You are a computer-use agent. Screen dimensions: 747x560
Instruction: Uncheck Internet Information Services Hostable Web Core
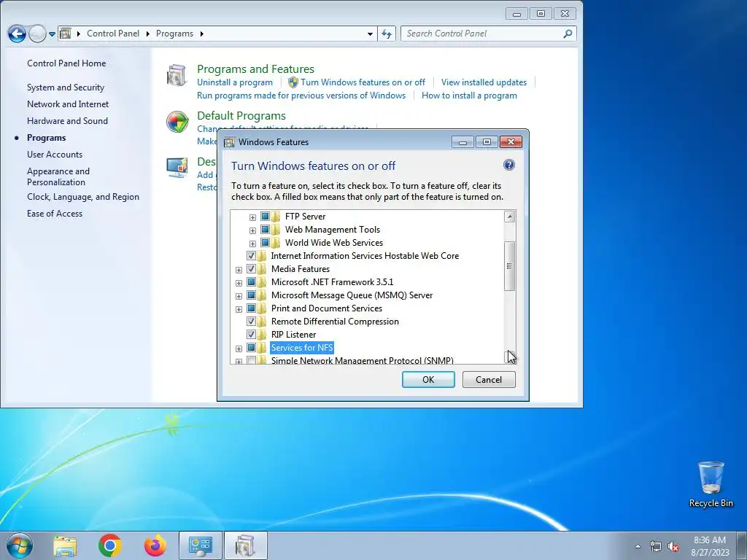coord(251,256)
